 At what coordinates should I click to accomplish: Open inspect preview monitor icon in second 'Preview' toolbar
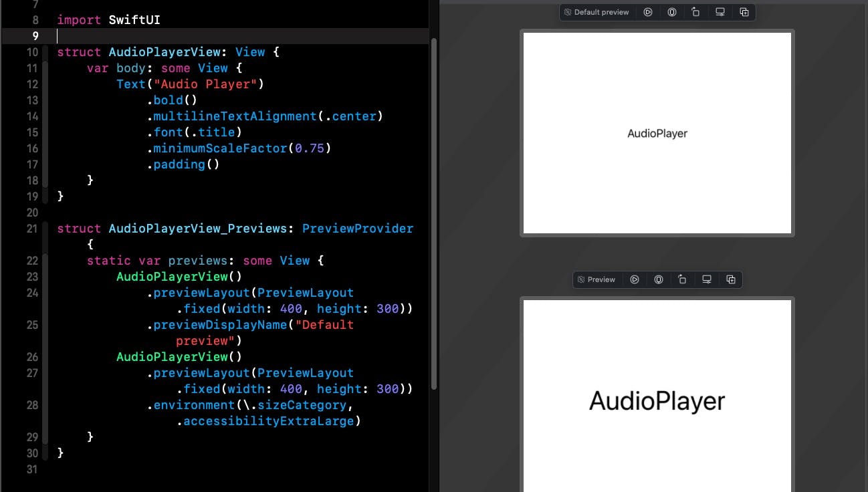point(706,279)
